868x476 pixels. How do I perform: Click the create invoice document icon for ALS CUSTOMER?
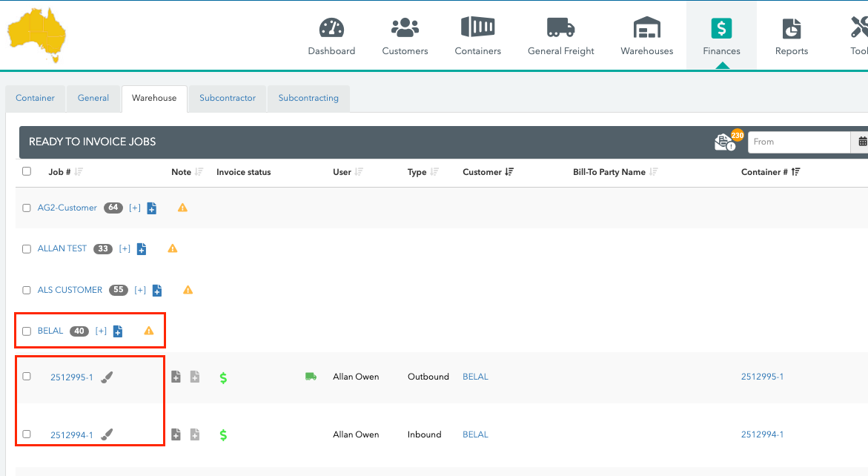coord(157,291)
